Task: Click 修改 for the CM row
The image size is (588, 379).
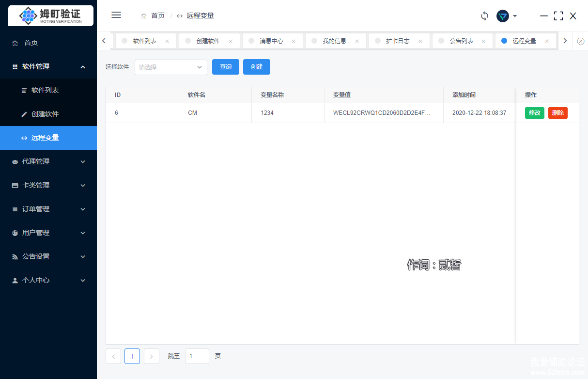Action: pos(535,113)
